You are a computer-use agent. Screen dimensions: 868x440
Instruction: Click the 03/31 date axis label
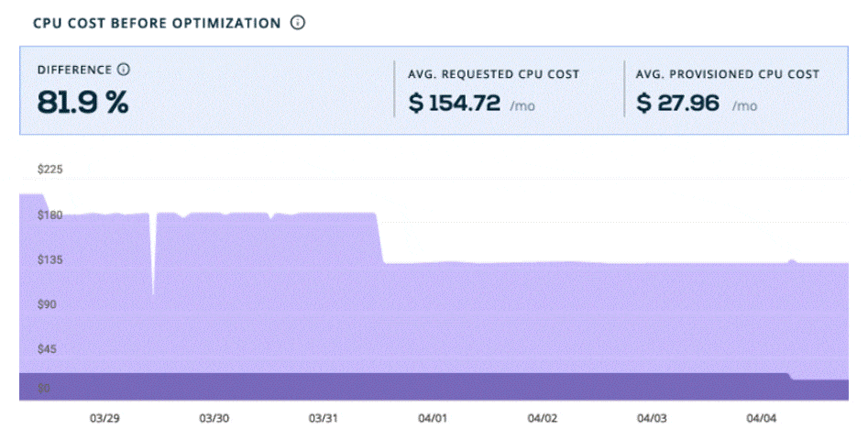[323, 418]
